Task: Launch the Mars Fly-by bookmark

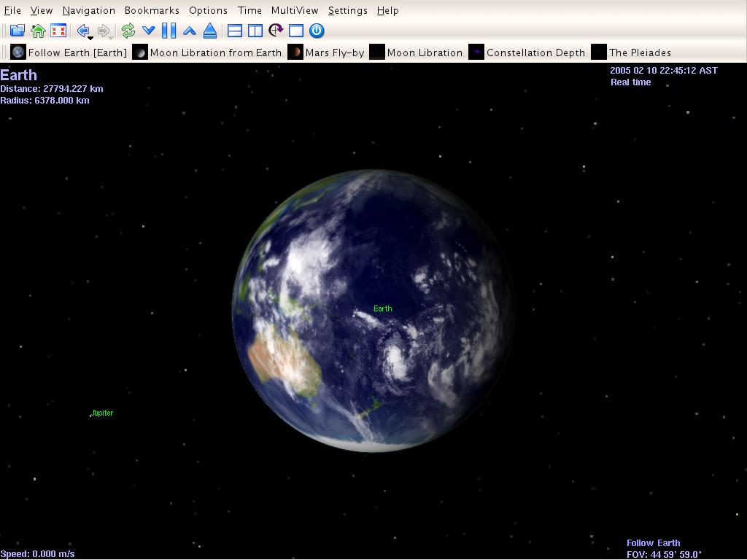Action: [326, 52]
